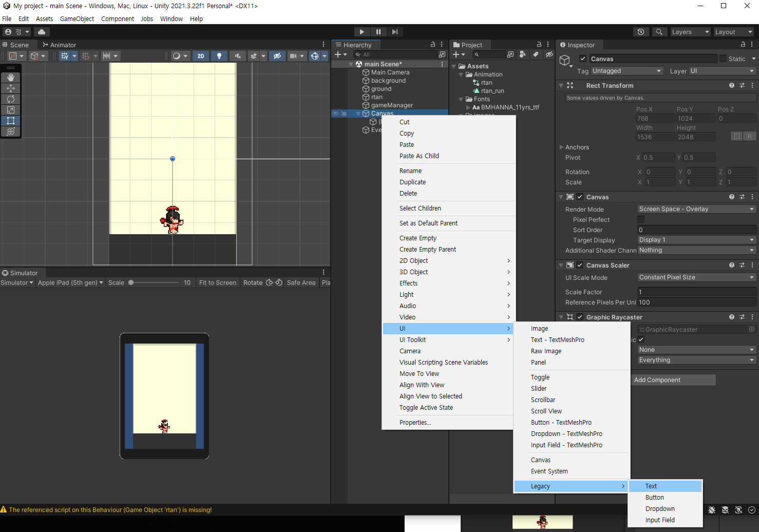Click the Project add plus button
The height and width of the screenshot is (532, 759).
point(459,54)
